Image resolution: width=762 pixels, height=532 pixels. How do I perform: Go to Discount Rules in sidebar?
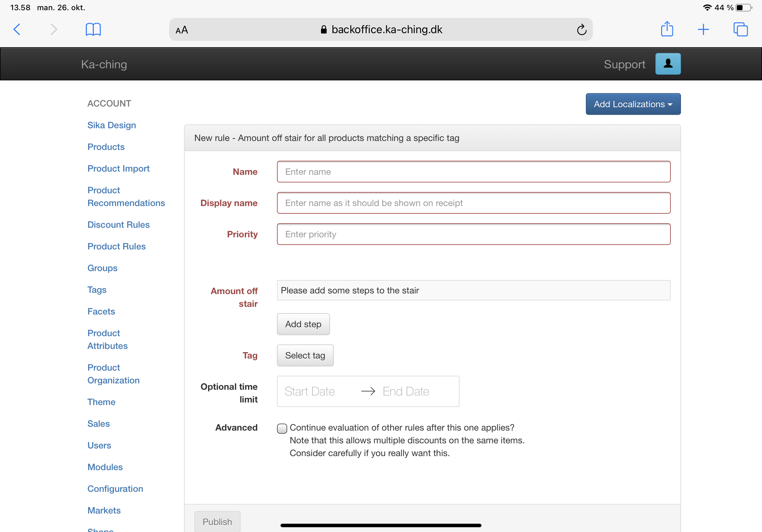click(x=118, y=225)
